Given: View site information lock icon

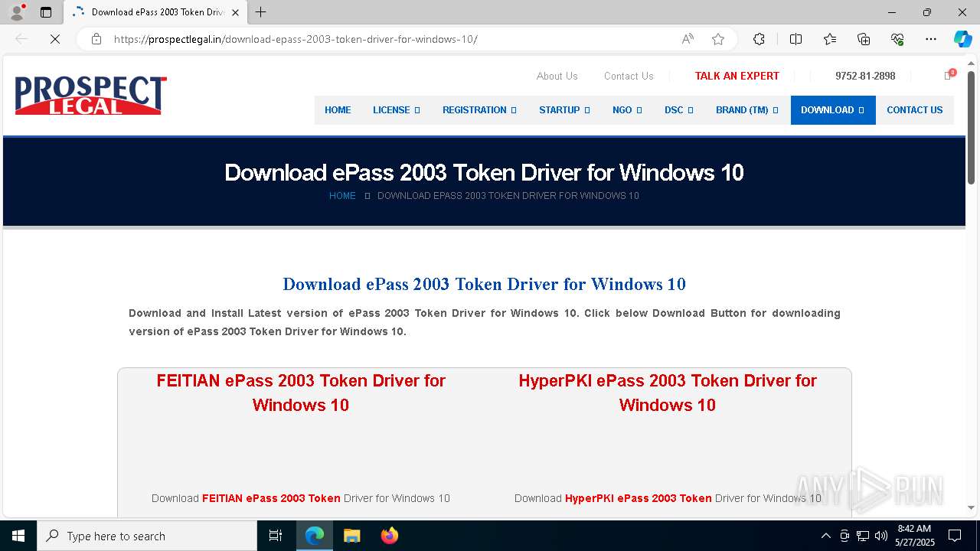Looking at the screenshot, I should [96, 39].
